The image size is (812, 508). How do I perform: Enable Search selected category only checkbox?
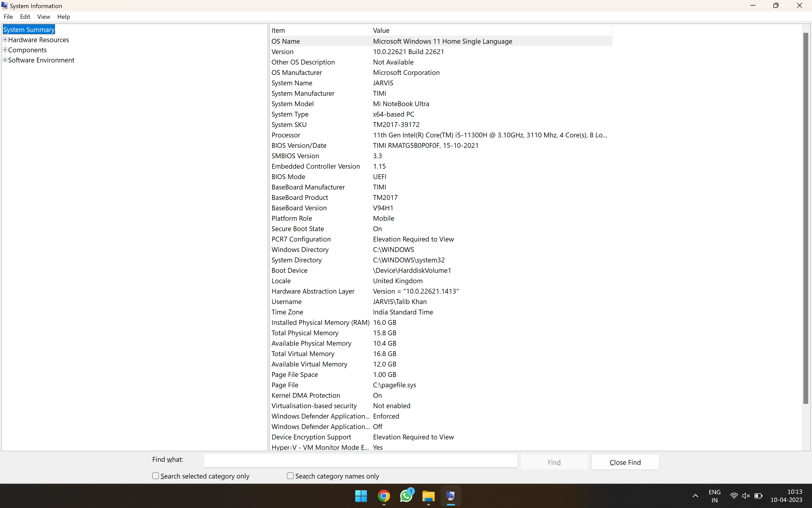155,476
